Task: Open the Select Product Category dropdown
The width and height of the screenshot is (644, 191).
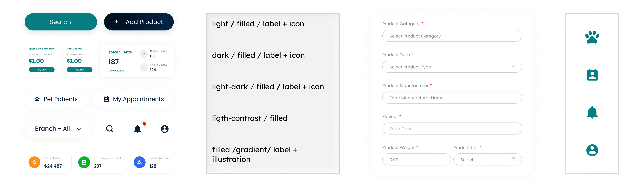Action: 452,36
